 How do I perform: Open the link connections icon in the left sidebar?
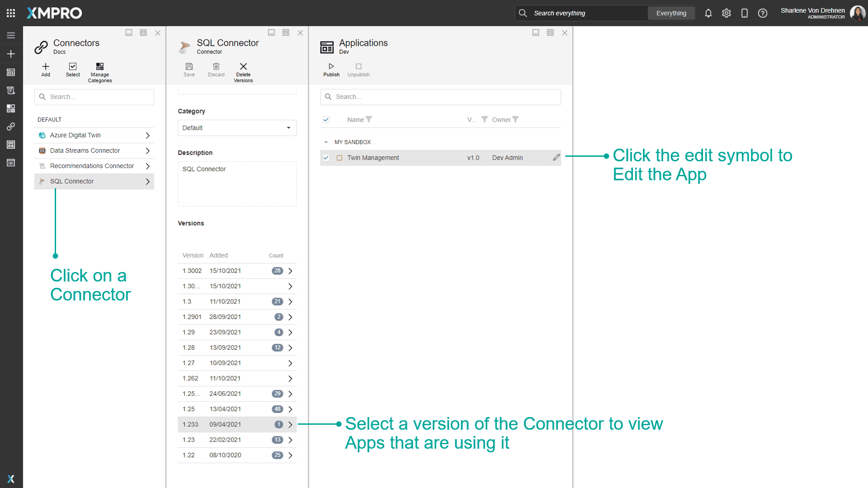(x=11, y=127)
